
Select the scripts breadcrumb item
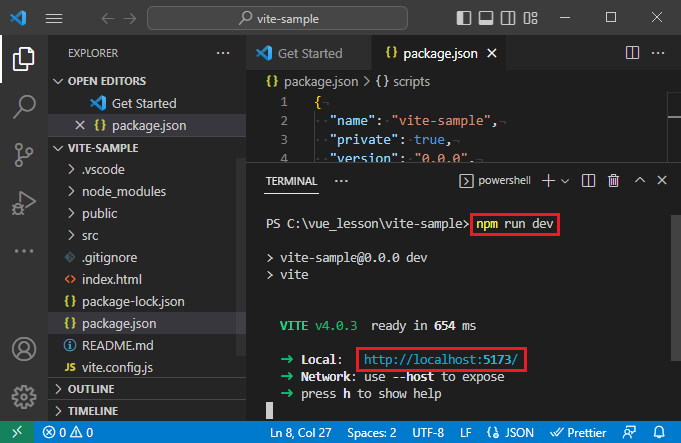(403, 81)
